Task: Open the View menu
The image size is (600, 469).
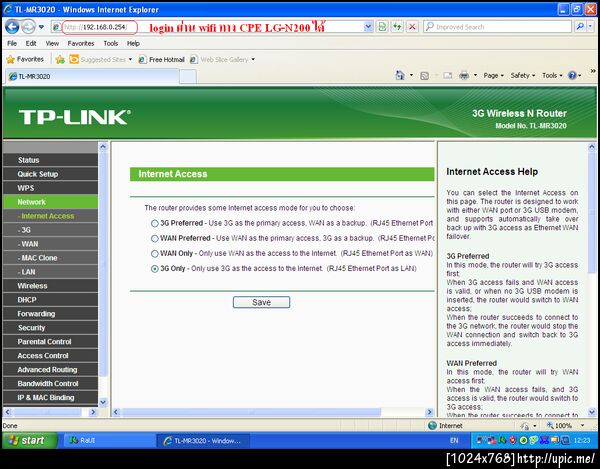Action: click(52, 43)
